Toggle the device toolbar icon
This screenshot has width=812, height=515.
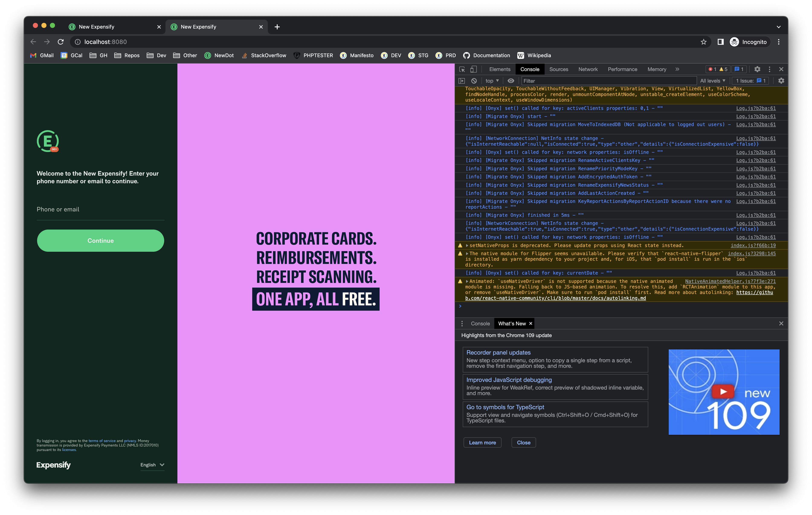473,69
